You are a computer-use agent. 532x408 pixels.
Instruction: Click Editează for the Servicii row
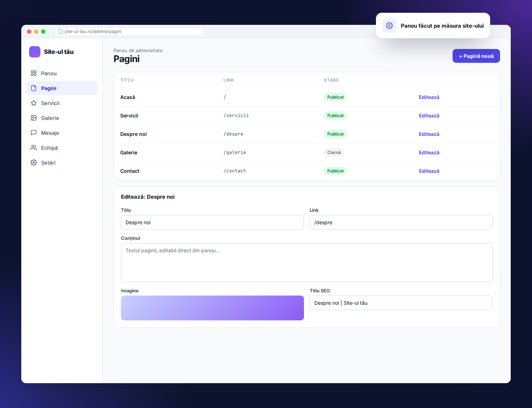(429, 116)
